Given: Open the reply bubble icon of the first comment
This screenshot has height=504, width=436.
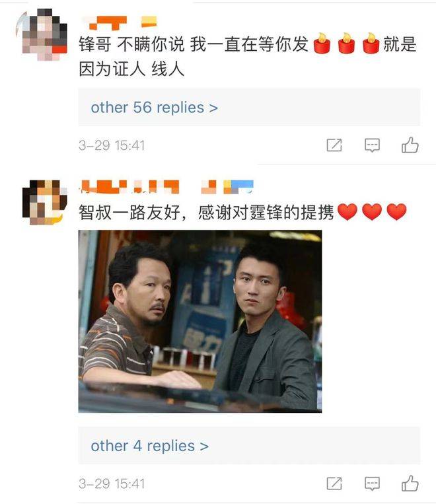Looking at the screenshot, I should coord(372,145).
